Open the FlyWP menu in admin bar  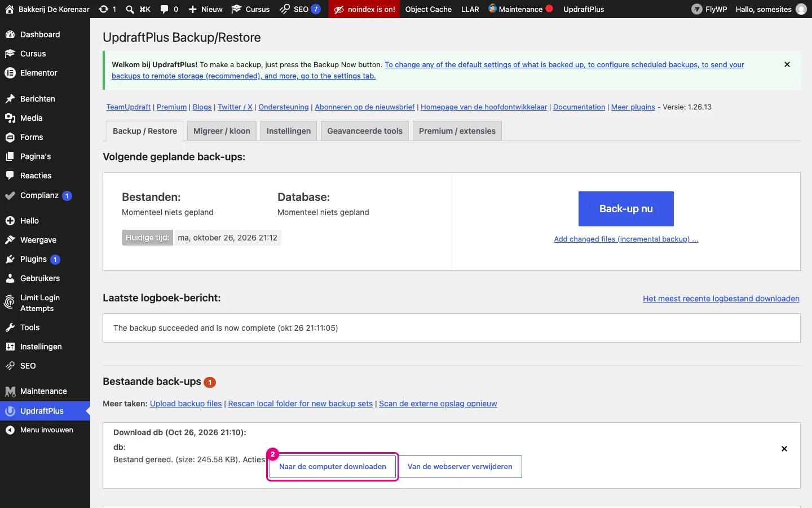709,9
